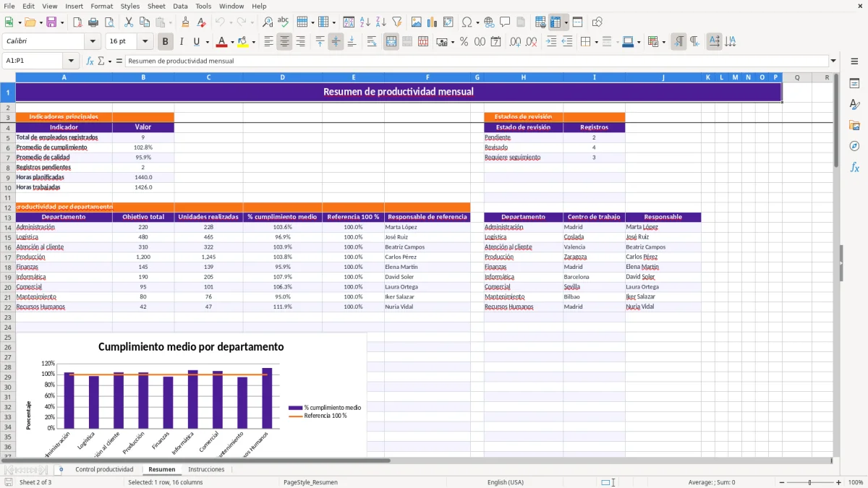Screen dimensions: 868x488
Task: Click Increase Indent icon
Action: point(551,42)
